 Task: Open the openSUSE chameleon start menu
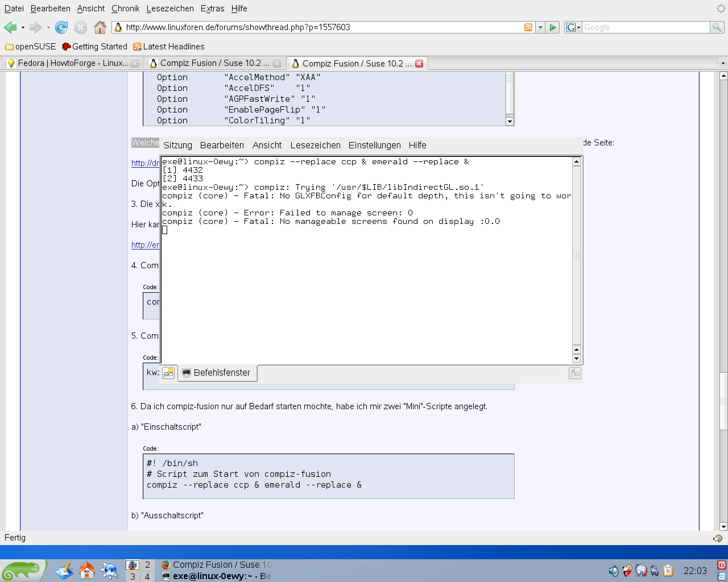tap(23, 571)
